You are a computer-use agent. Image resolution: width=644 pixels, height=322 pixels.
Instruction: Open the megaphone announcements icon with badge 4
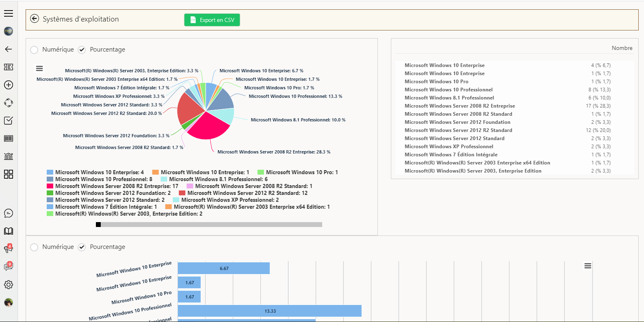[9, 249]
